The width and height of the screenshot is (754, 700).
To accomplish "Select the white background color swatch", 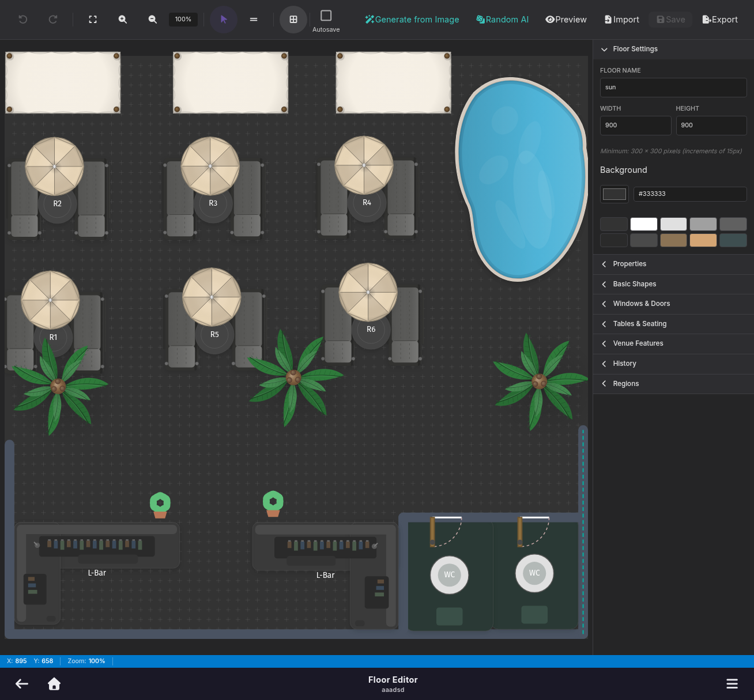I will 643,224.
